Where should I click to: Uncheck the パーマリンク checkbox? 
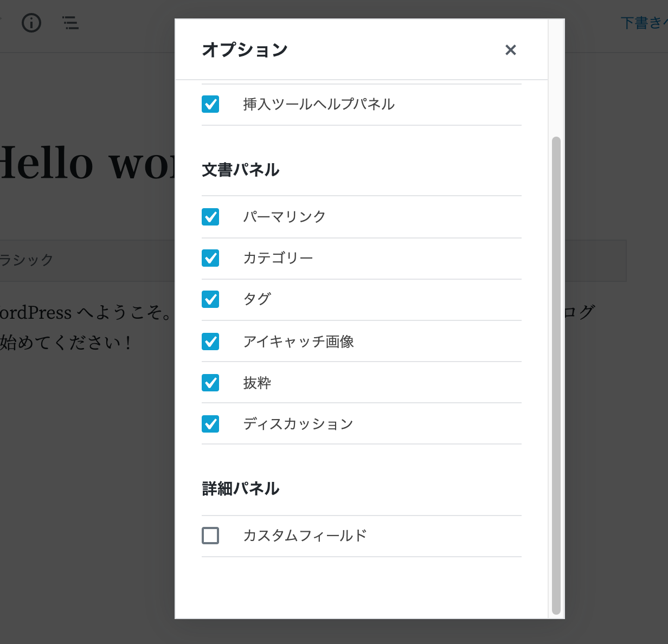pos(210,217)
